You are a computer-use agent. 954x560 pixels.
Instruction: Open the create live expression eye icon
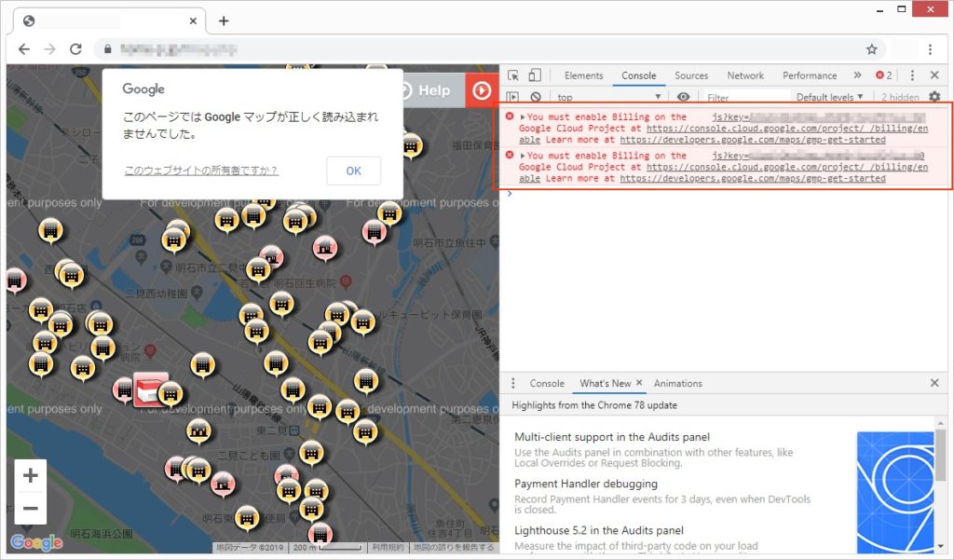click(685, 96)
